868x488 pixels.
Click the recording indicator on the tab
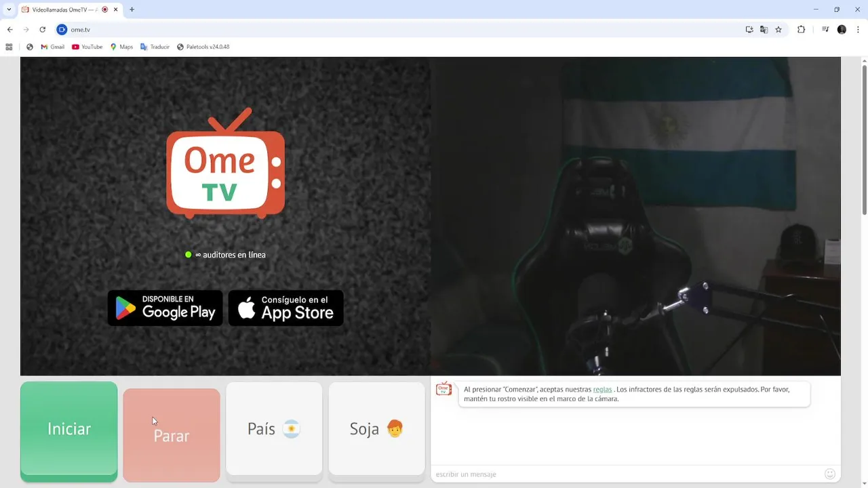[x=104, y=9]
